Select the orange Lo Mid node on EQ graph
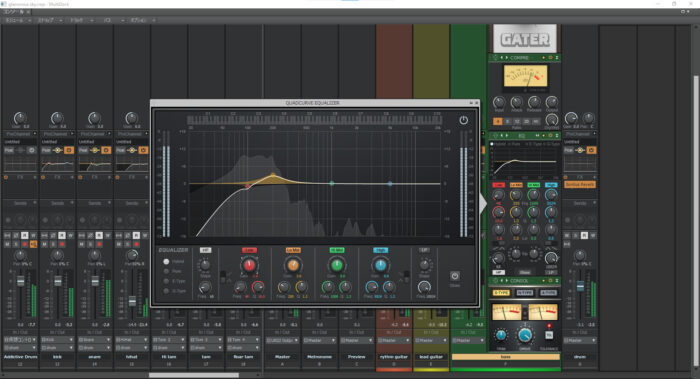This screenshot has width=700, height=379. coord(273,175)
